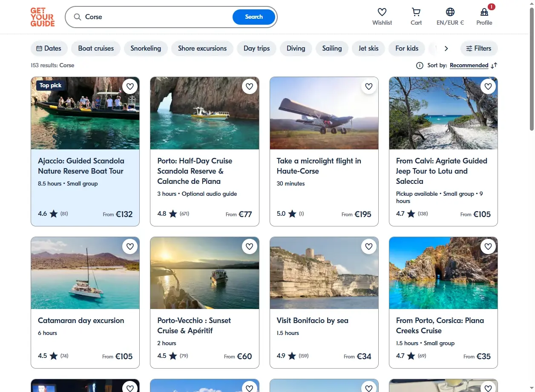Click the From €195 price
535x392 pixels.
[357, 214]
